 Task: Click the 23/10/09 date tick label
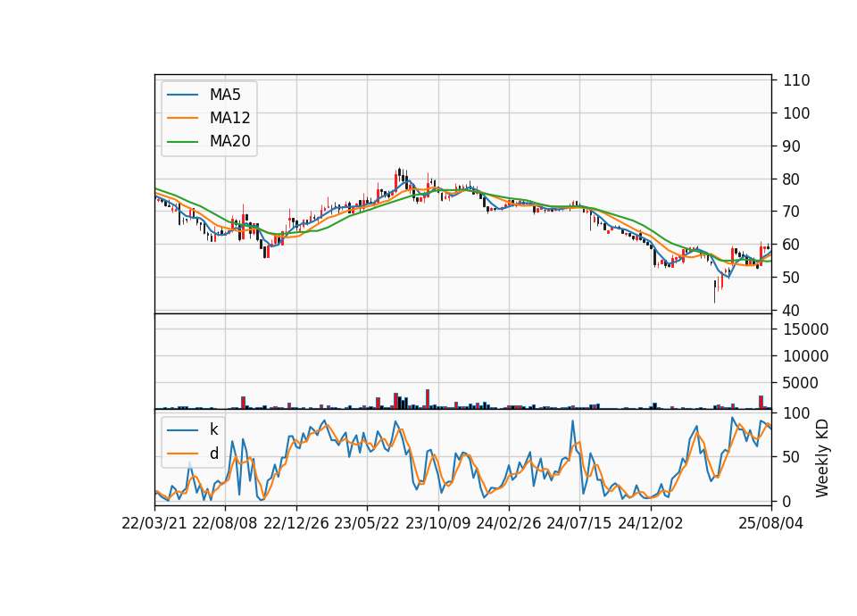click(x=437, y=523)
